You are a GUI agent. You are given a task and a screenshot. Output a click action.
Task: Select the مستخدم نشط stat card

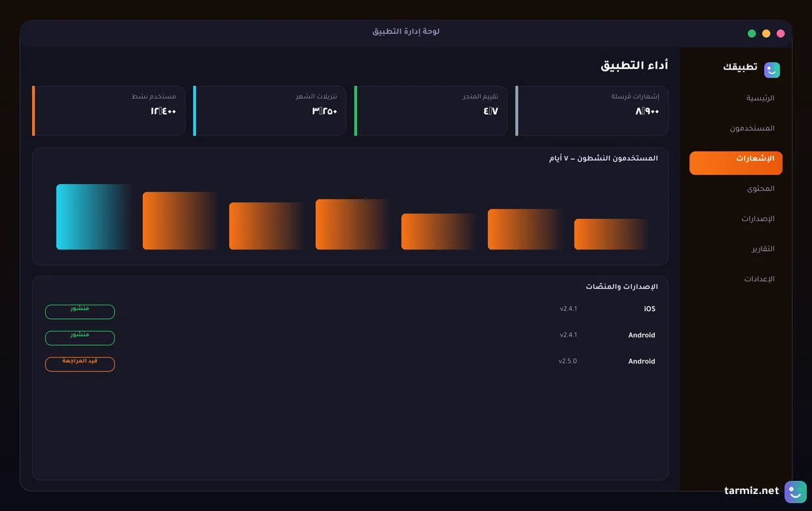click(x=109, y=111)
